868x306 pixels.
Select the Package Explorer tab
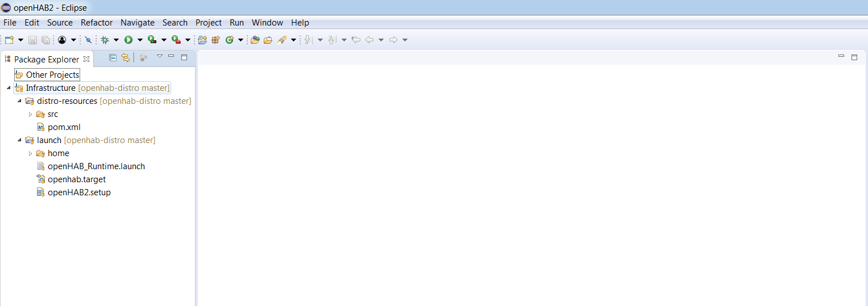[x=47, y=59]
